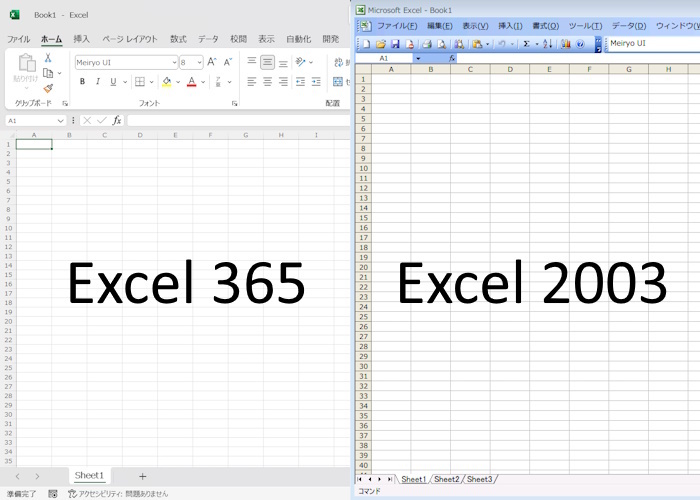
Task: Toggle Bold formatting in Excel 365
Action: point(82,82)
